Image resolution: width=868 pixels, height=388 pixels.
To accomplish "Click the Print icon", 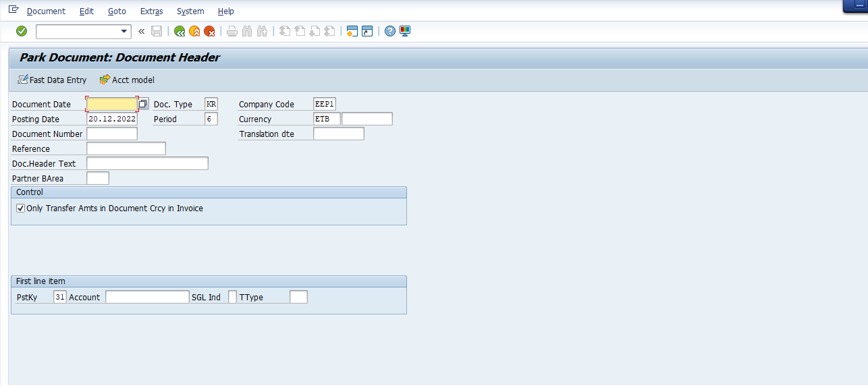I will tap(232, 31).
